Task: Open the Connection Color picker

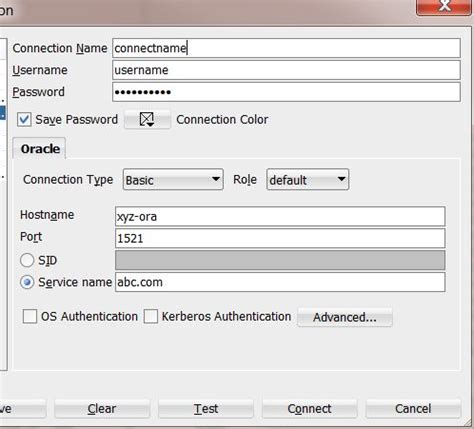Action: [x=147, y=119]
